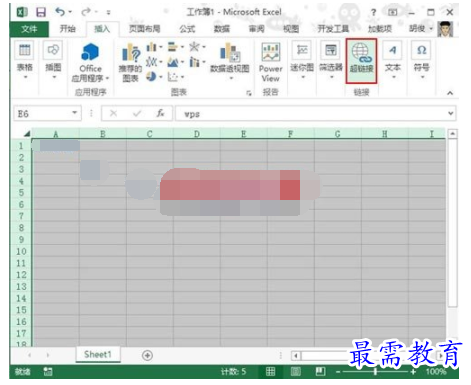This screenshot has width=471, height=385.
Task: Expand the Name Box dropdown
Action: 75,113
